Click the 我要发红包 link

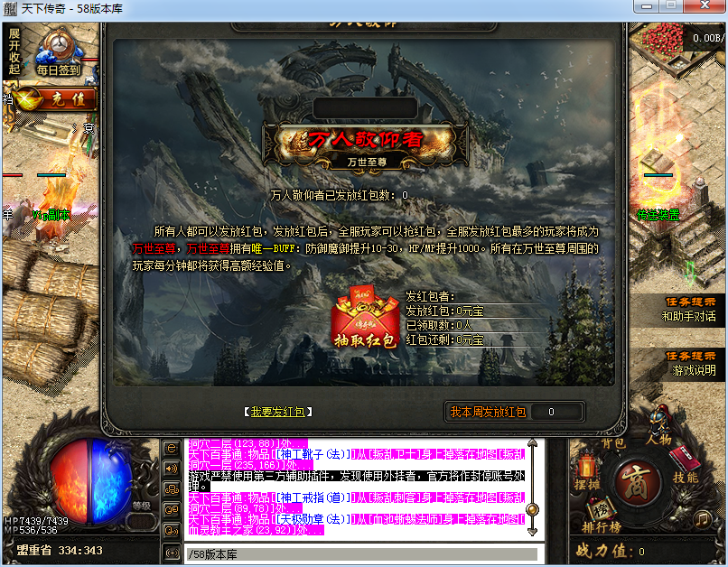point(277,412)
